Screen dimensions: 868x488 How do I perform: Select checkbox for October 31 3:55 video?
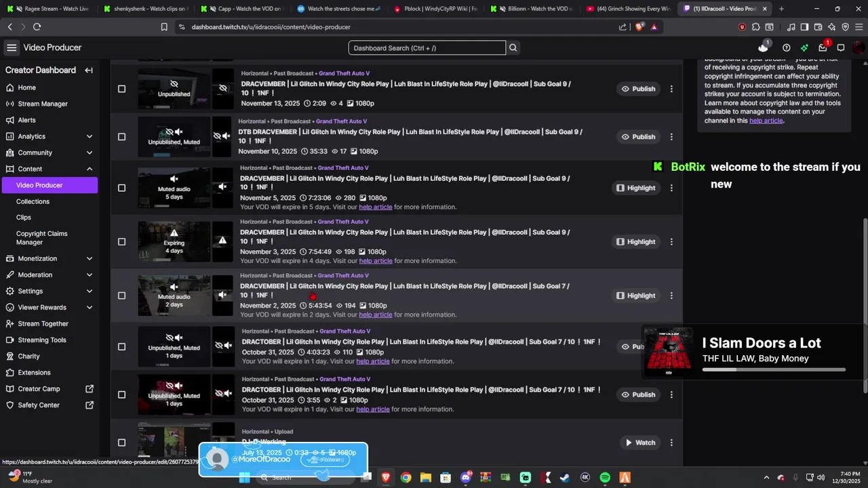pyautogui.click(x=121, y=394)
